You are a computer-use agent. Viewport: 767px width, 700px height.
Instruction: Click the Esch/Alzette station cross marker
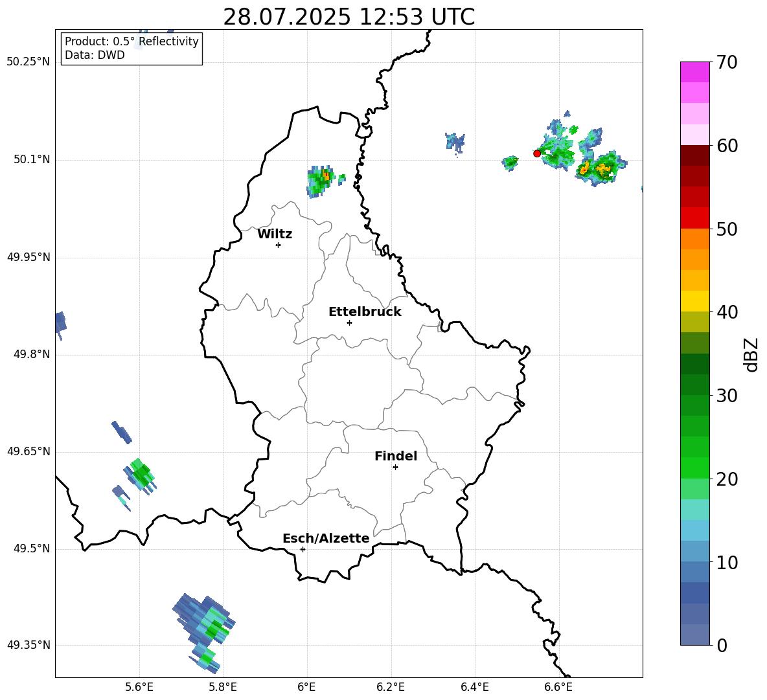(x=303, y=549)
